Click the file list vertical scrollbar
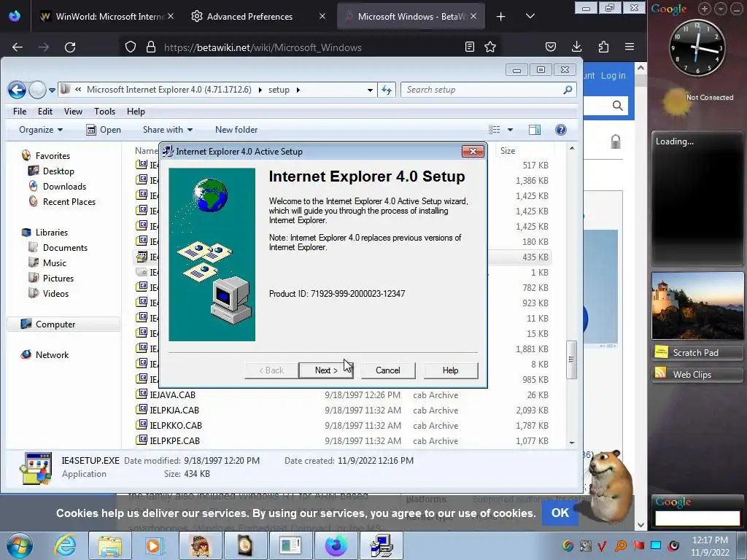Screen dimensions: 747x560 point(572,359)
